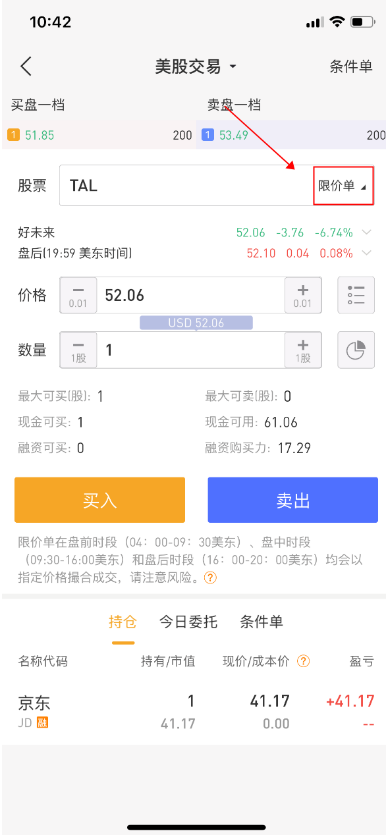Tap the orange 买入 button
The height and width of the screenshot is (835, 386).
point(100,500)
